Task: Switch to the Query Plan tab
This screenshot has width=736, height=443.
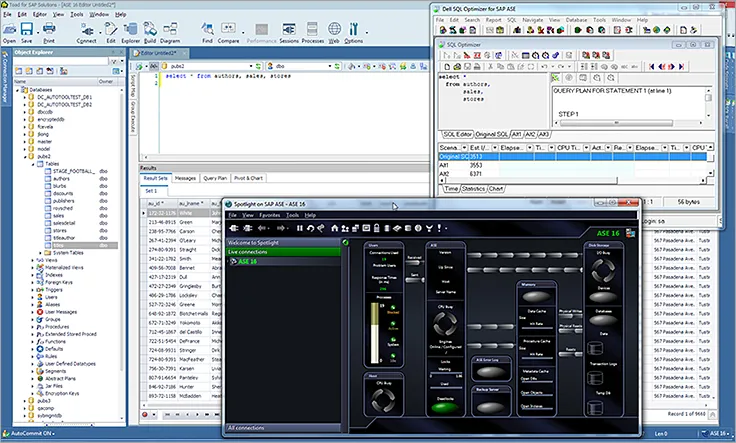Action: pyautogui.click(x=215, y=178)
